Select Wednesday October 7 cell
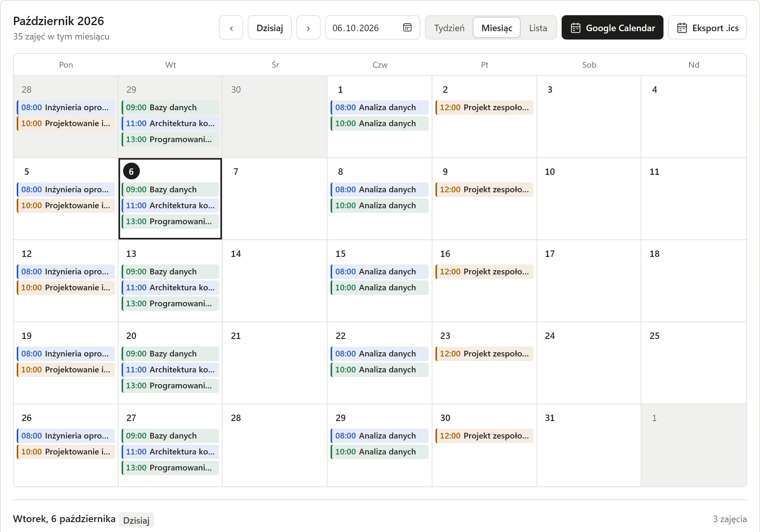Screen dimensions: 760x532 click(275, 199)
